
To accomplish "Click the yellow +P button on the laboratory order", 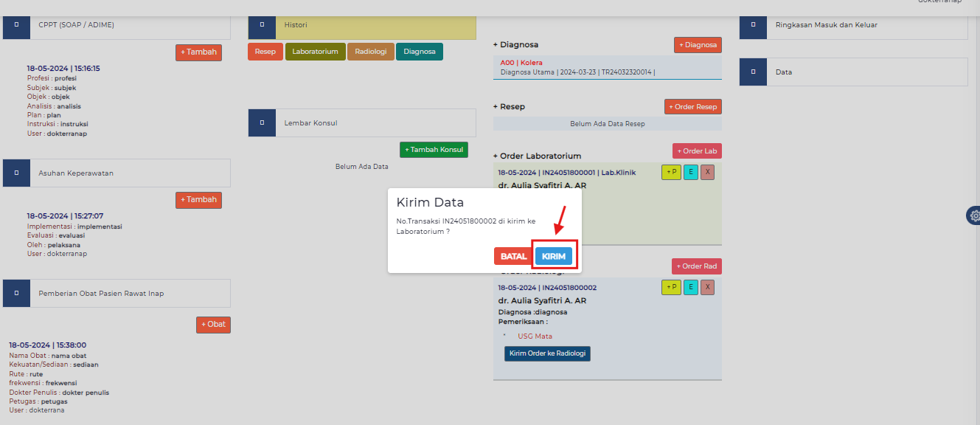I will (x=671, y=172).
